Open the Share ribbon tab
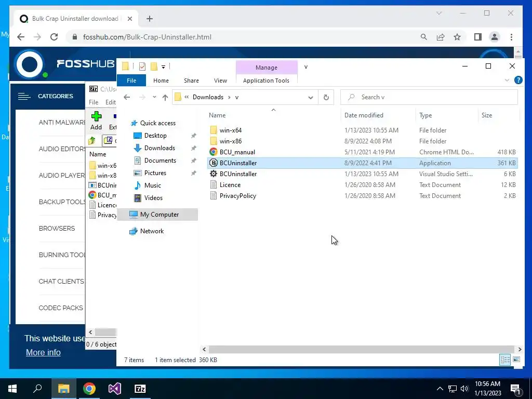The height and width of the screenshot is (399, 532). pos(191,81)
